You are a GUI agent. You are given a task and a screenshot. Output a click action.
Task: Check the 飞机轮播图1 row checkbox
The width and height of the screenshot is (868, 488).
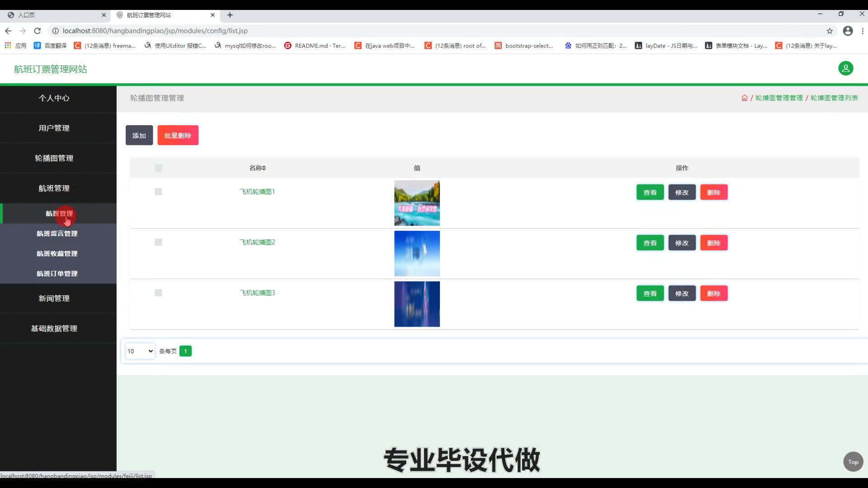(x=158, y=192)
